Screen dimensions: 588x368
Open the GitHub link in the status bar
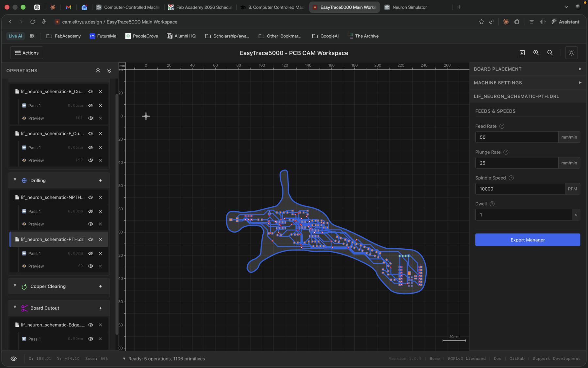click(x=517, y=359)
